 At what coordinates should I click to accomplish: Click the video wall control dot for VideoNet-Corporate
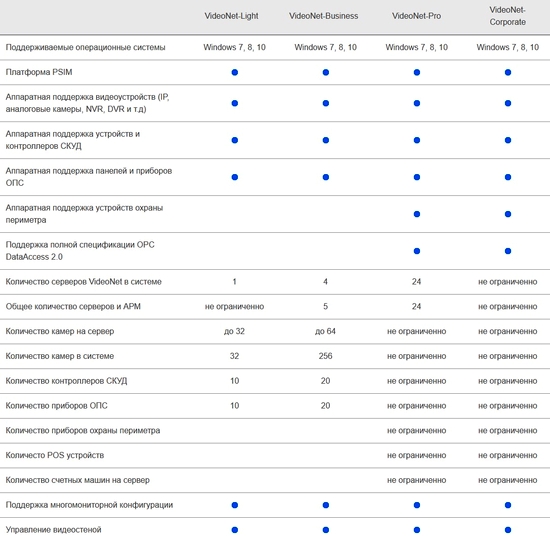pyautogui.click(x=508, y=530)
